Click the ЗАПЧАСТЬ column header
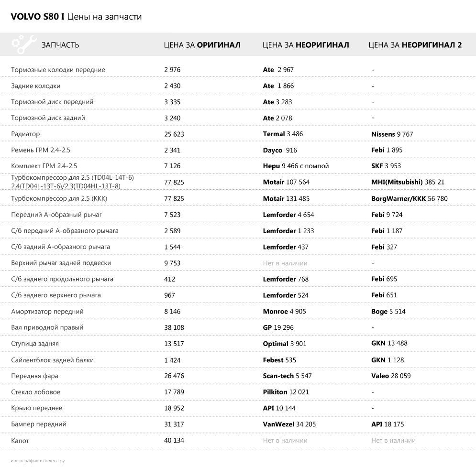Screen dimensions: 476x467 tap(60, 45)
